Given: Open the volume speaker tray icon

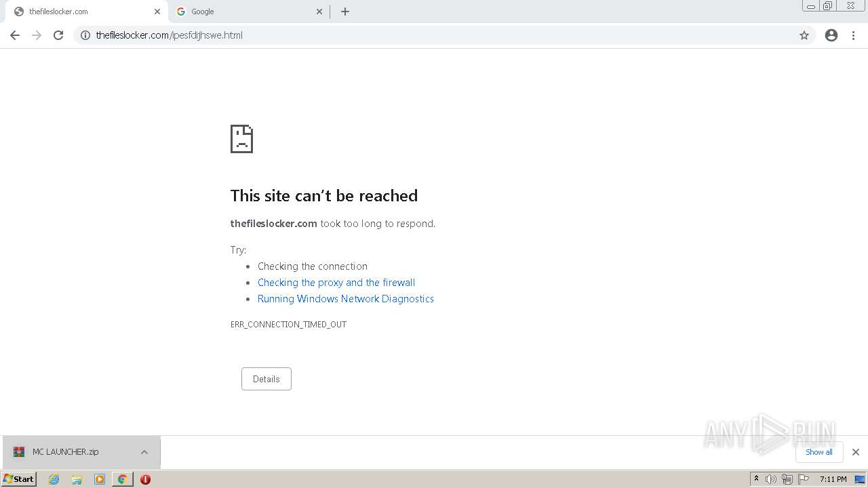Looking at the screenshot, I should pyautogui.click(x=771, y=479).
